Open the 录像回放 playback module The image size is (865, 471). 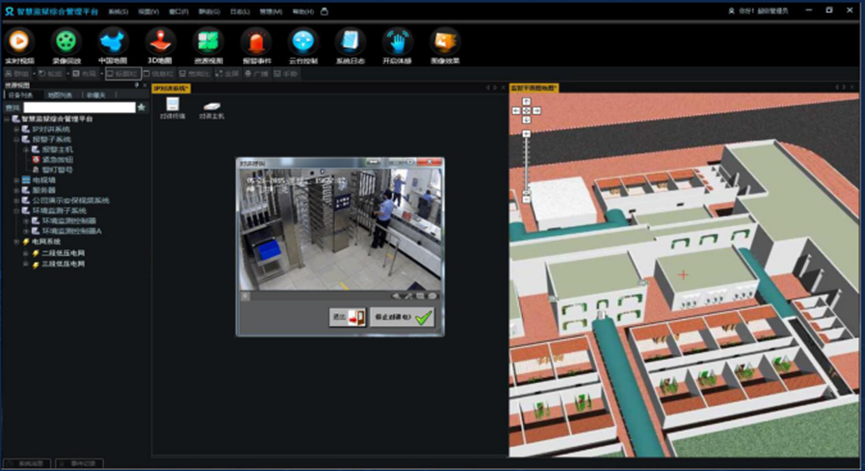[66, 42]
